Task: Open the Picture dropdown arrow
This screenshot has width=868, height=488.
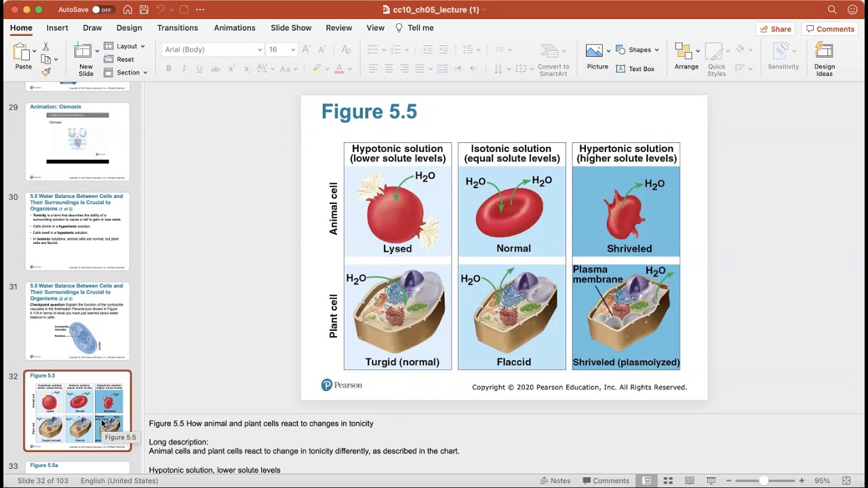Action: coord(608,50)
